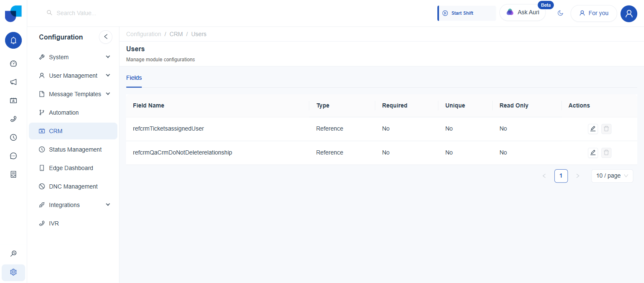Select the refcrmQaCrmDoNotDeleterelationship field name text
Image resolution: width=644 pixels, height=283 pixels.
click(182, 152)
